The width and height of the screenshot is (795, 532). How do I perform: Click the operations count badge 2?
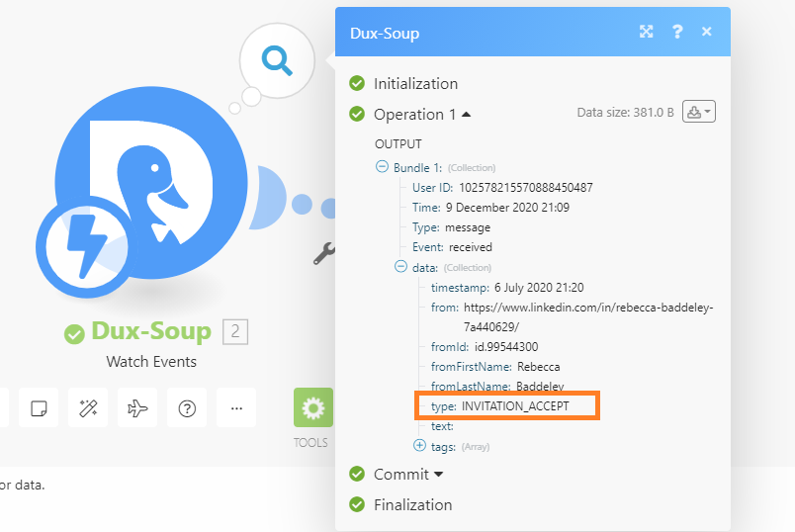(235, 331)
